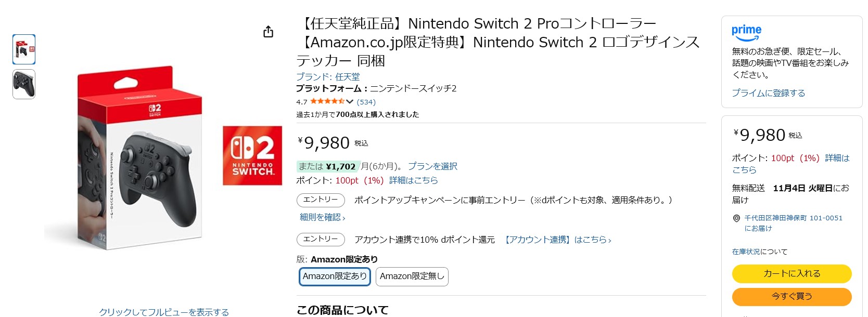Click the プランを選択 installment link
The width and height of the screenshot is (868, 317).
point(432,166)
